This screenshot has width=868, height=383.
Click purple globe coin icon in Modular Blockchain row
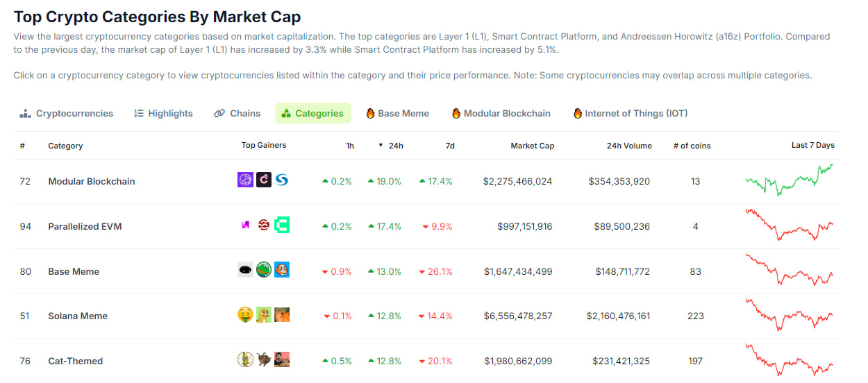click(245, 180)
